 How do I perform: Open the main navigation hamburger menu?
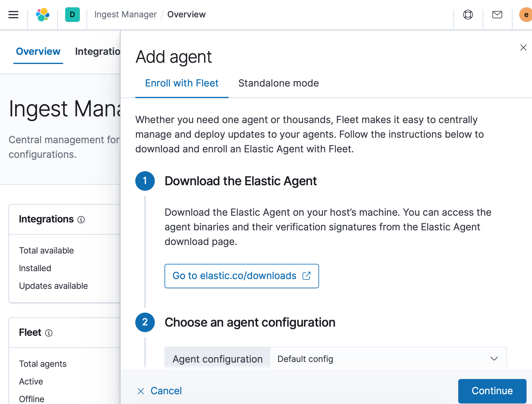pyautogui.click(x=13, y=14)
